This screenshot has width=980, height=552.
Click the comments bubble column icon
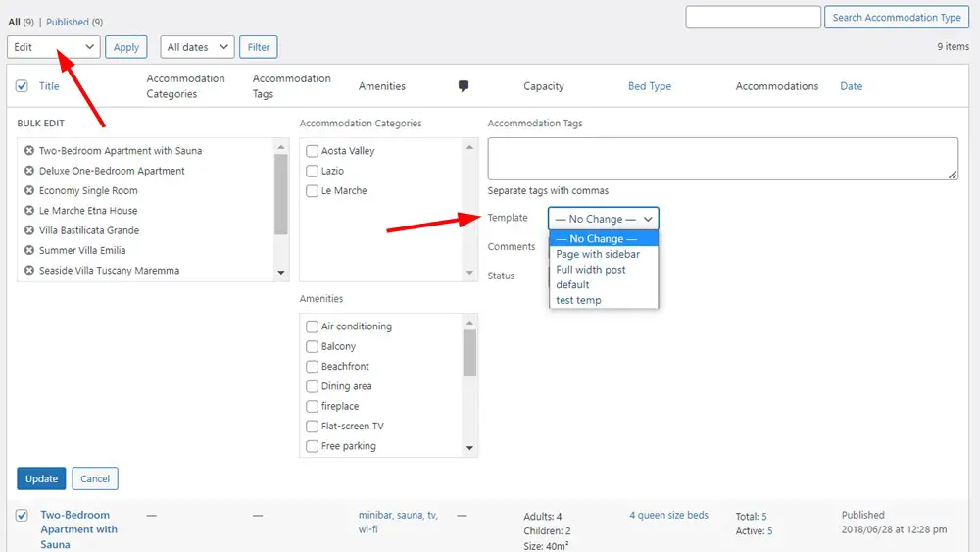tap(464, 86)
